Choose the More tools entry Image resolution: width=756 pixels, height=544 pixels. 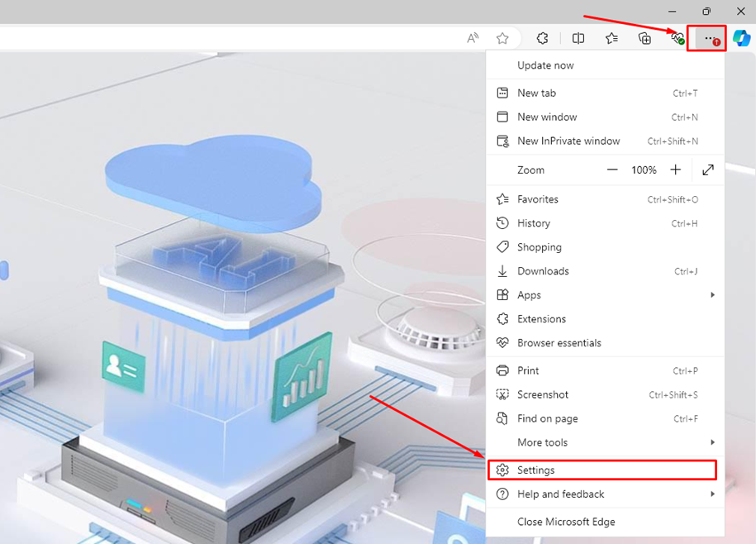[x=605, y=442]
